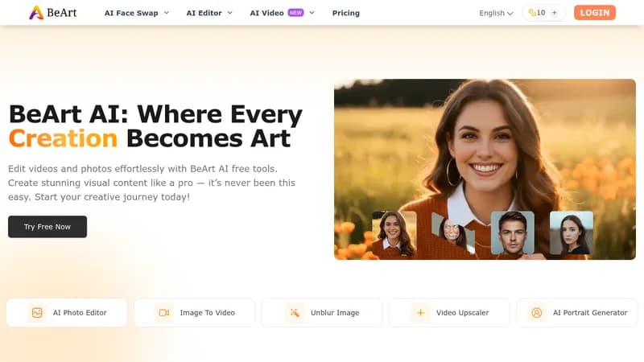Viewport: 644px width, 362px height.
Task: Click the AI Photo Editor icon
Action: click(x=37, y=313)
